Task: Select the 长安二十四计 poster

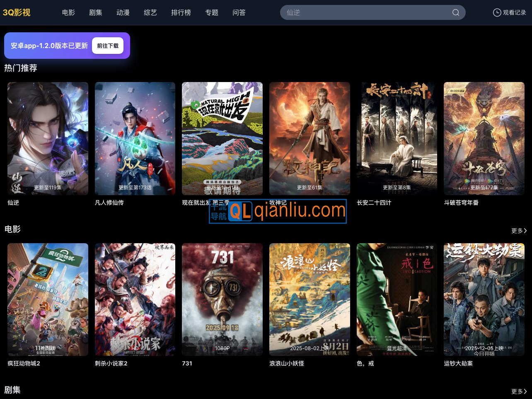Action: click(x=397, y=138)
